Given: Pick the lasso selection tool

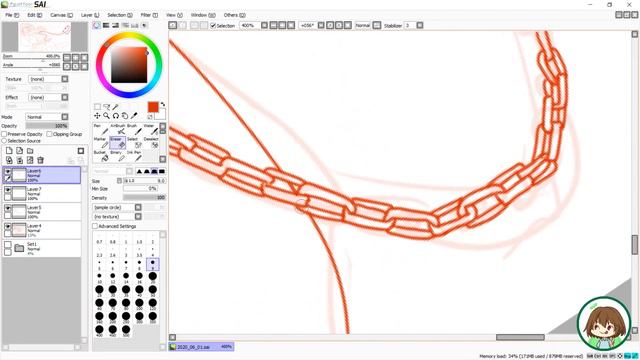Looking at the screenshot, I should pyautogui.click(x=107, y=107).
